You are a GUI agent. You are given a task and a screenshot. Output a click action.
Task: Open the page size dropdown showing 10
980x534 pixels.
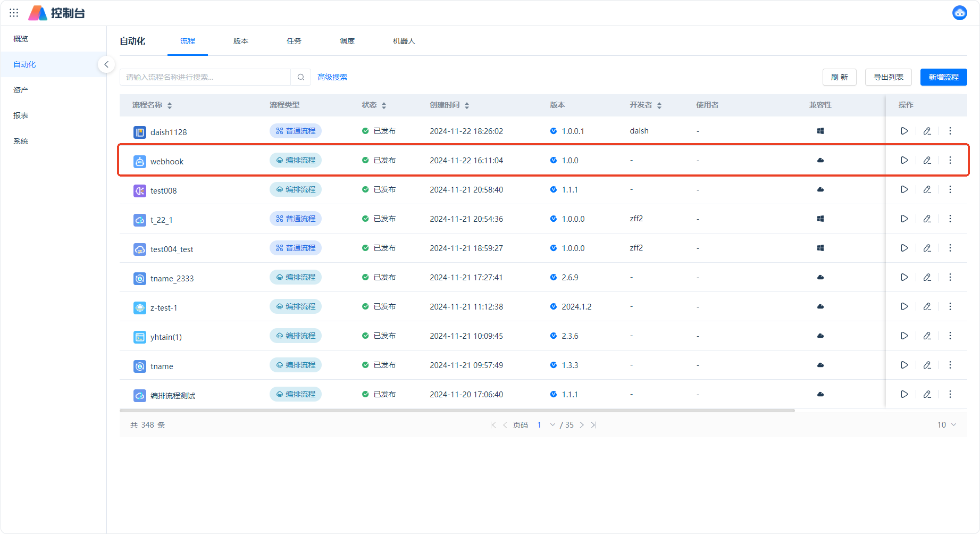(947, 425)
